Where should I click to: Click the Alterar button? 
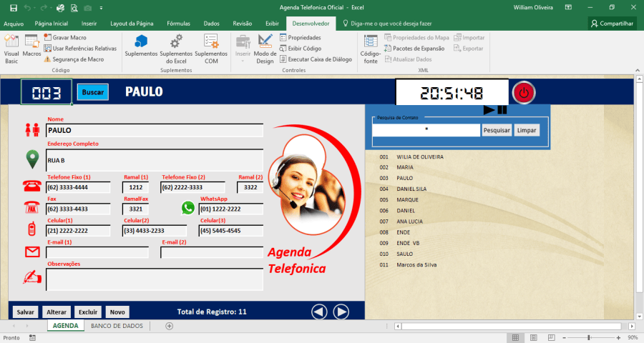[x=57, y=312]
